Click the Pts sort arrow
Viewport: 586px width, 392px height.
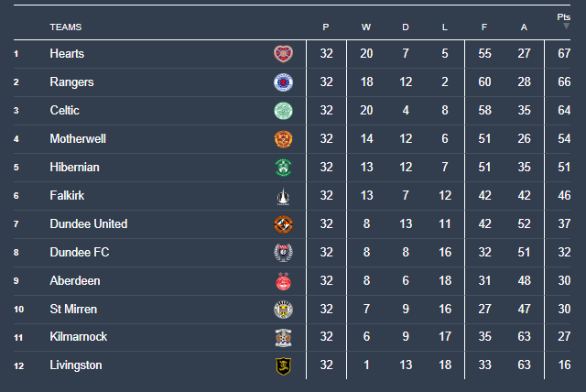point(566,27)
